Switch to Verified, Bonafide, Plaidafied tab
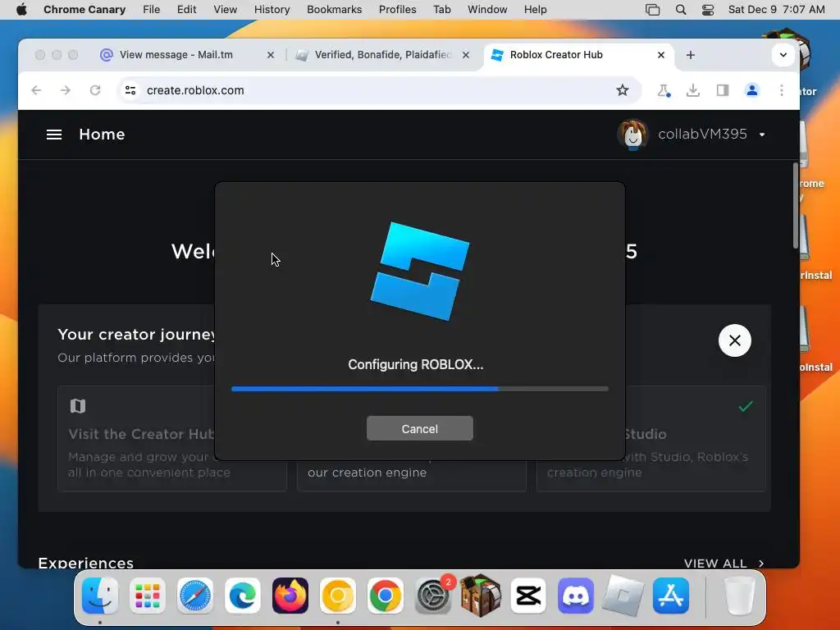Image resolution: width=840 pixels, height=630 pixels. point(382,55)
